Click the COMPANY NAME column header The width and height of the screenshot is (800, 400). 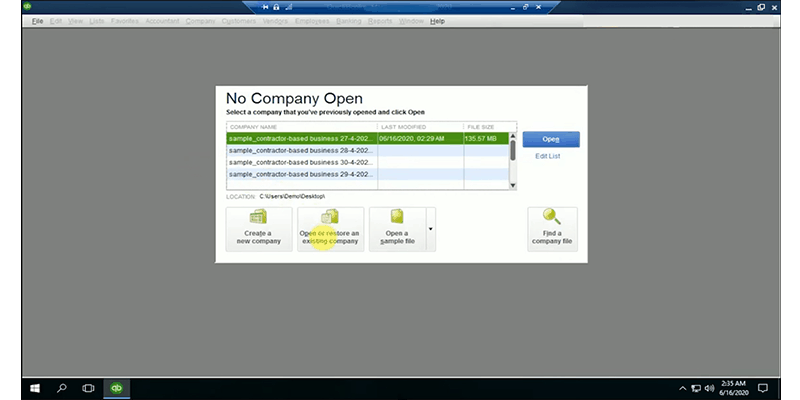click(x=302, y=127)
